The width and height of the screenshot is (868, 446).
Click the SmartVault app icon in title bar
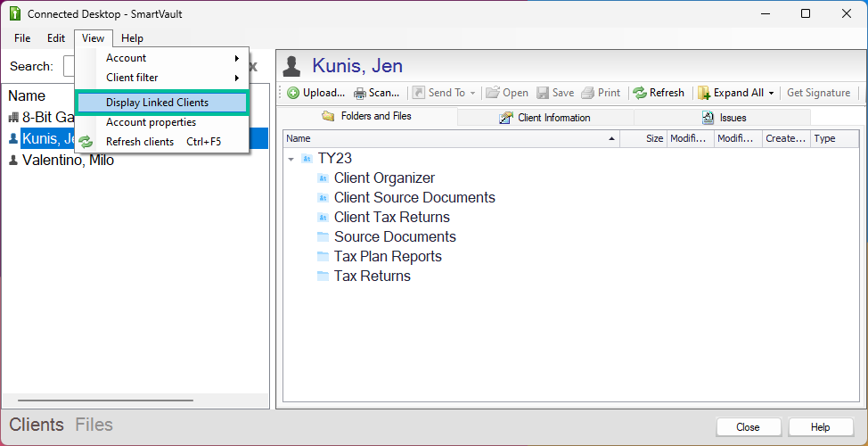click(15, 14)
